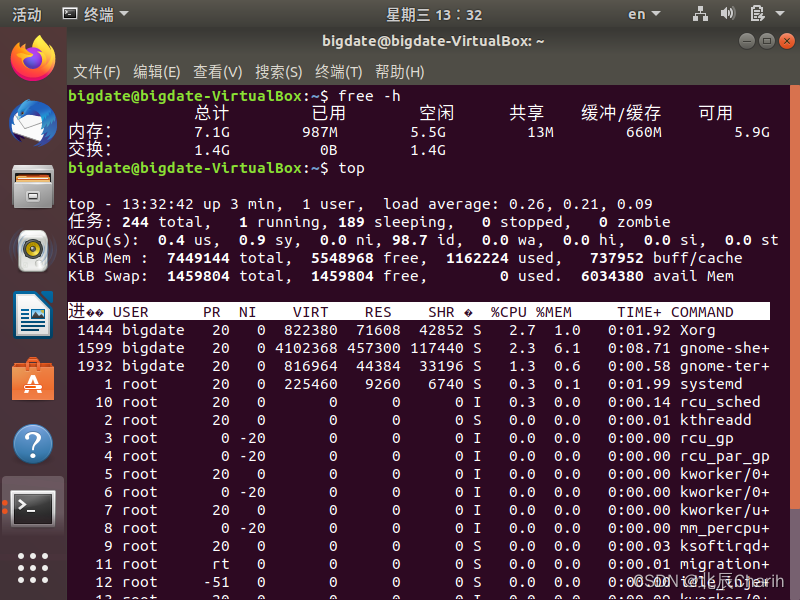Screen dimensions: 800x600
Task: Close the terminal window
Action: [787, 41]
